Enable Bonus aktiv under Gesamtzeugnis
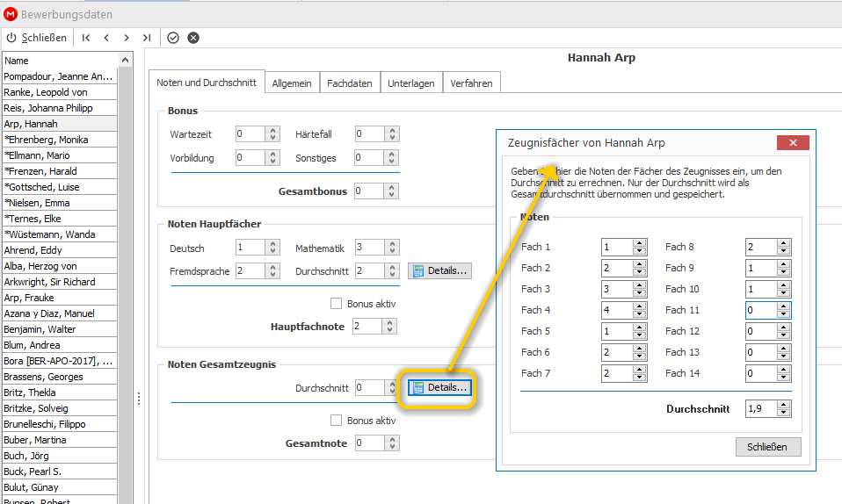The width and height of the screenshot is (842, 504). (336, 421)
